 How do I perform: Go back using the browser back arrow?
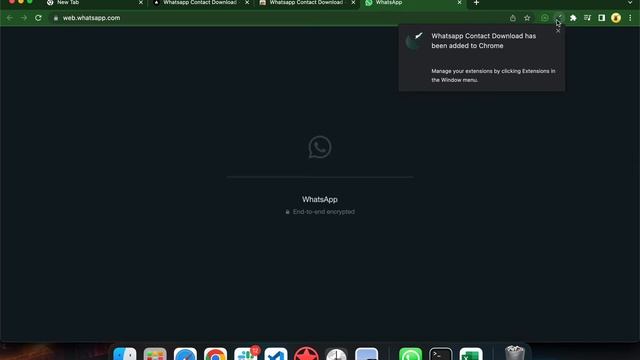(x=9, y=18)
